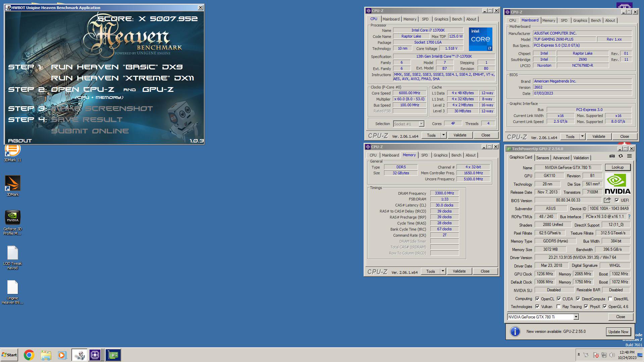Image resolution: width=644 pixels, height=362 pixels.
Task: Toggle the DirectCompute checkbox
Action: [x=578, y=299]
